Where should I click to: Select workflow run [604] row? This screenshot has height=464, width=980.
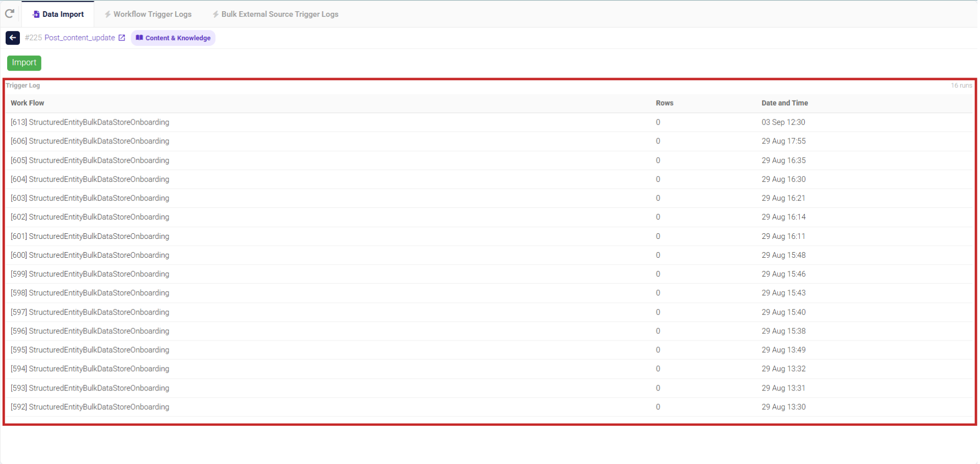click(489, 179)
